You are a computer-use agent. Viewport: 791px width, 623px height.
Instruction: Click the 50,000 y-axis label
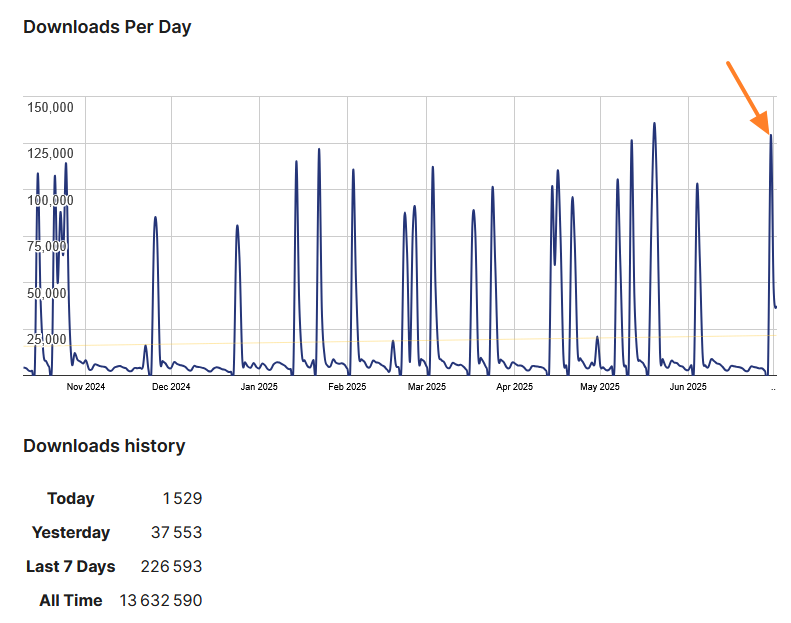pyautogui.click(x=46, y=293)
